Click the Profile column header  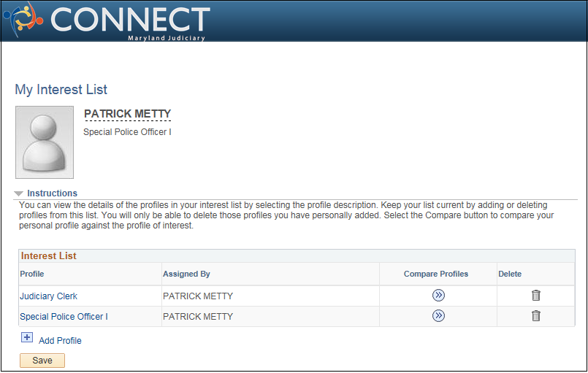click(32, 274)
